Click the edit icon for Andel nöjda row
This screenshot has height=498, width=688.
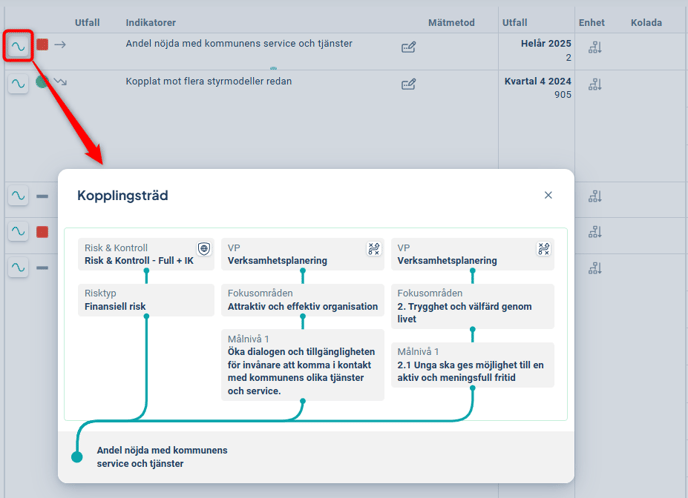click(x=408, y=47)
